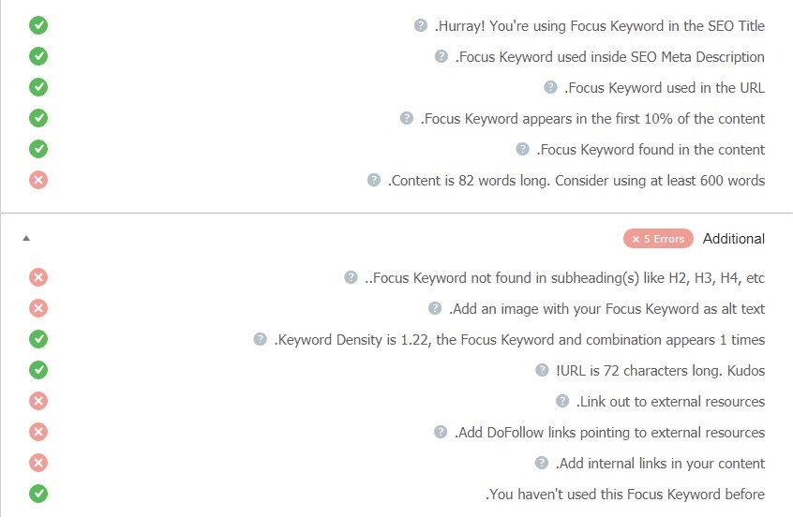Click red failed icon for internal links
The height and width of the screenshot is (532, 793).
coord(38,463)
